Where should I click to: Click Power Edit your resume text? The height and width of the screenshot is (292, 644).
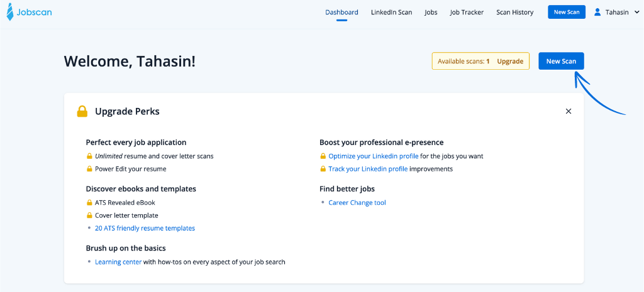[131, 168]
